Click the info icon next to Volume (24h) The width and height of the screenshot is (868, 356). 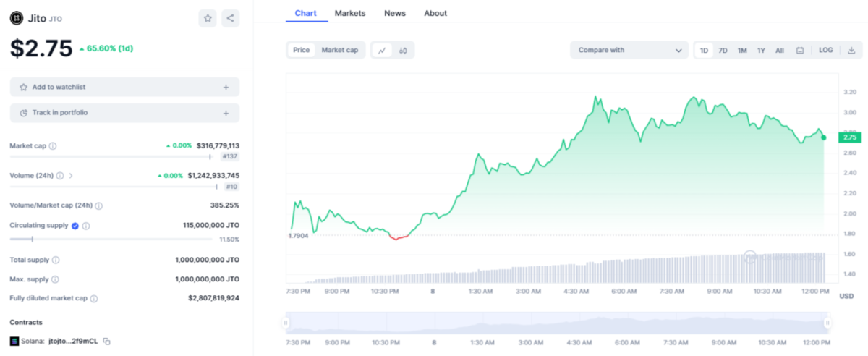tap(60, 175)
